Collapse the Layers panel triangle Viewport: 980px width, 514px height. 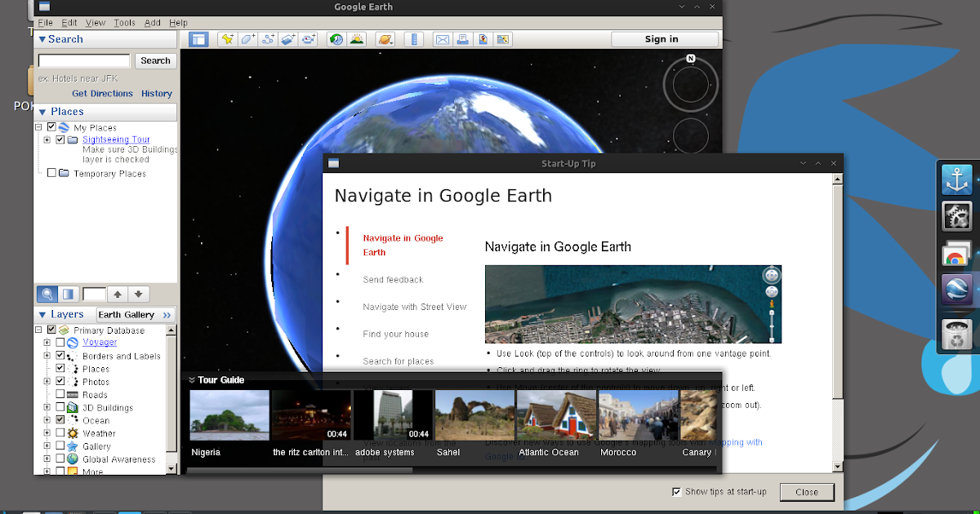[x=42, y=314]
